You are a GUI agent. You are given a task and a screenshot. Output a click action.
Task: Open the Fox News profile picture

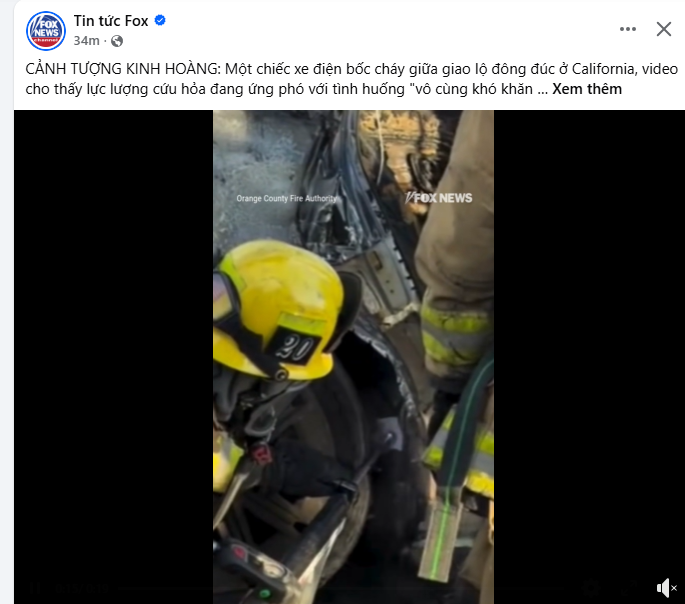point(46,31)
